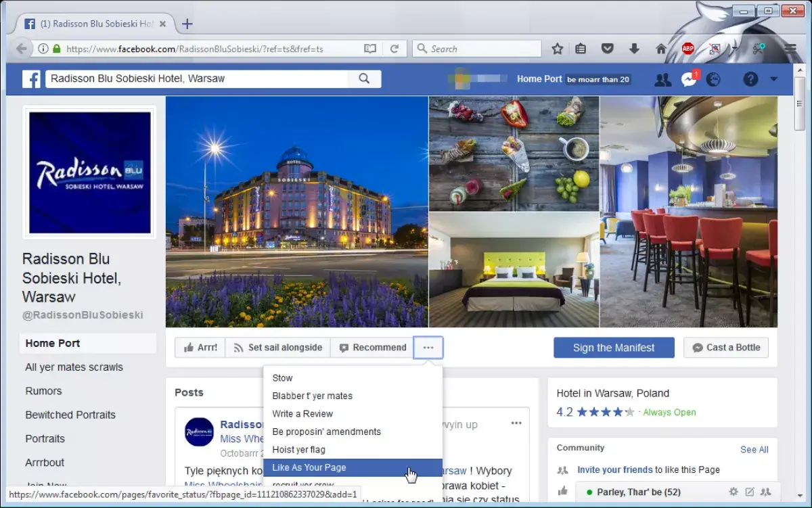
Task: Open the bookmarks list icon
Action: [581, 49]
